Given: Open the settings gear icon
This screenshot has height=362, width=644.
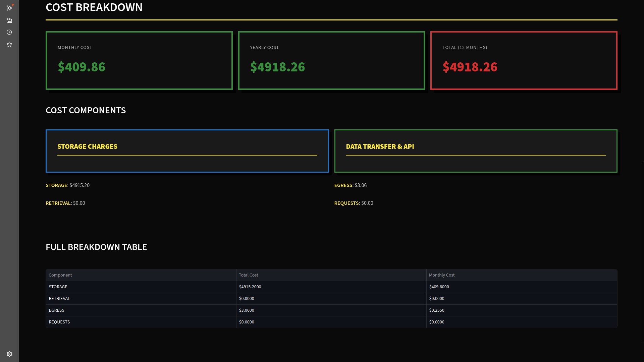Looking at the screenshot, I should coord(9,354).
